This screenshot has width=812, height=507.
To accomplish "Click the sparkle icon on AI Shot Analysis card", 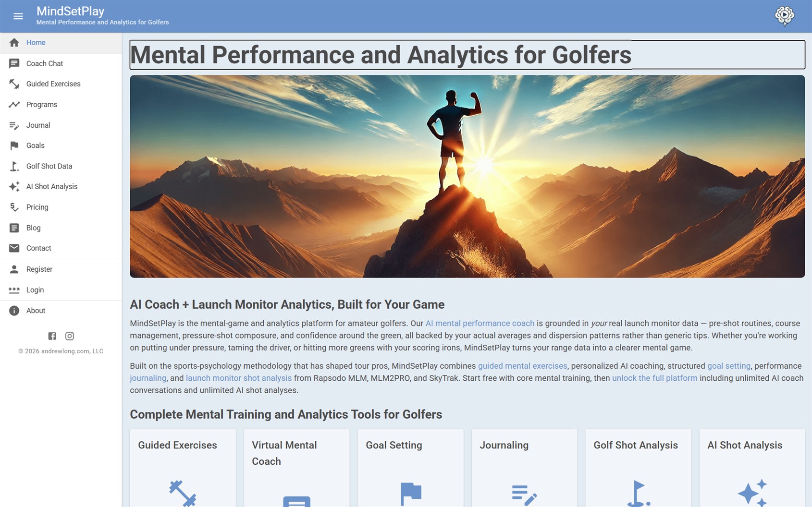I will [x=752, y=493].
